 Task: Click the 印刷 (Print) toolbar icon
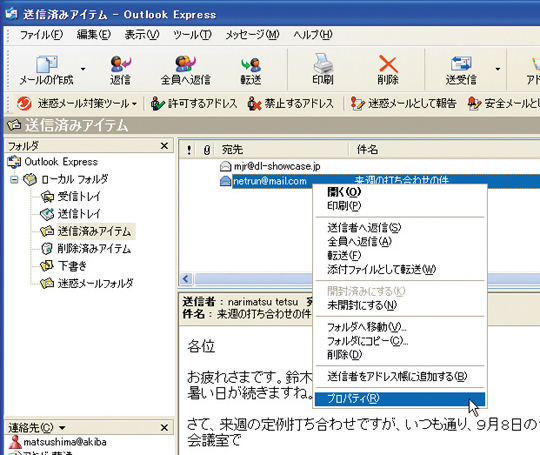(x=323, y=69)
